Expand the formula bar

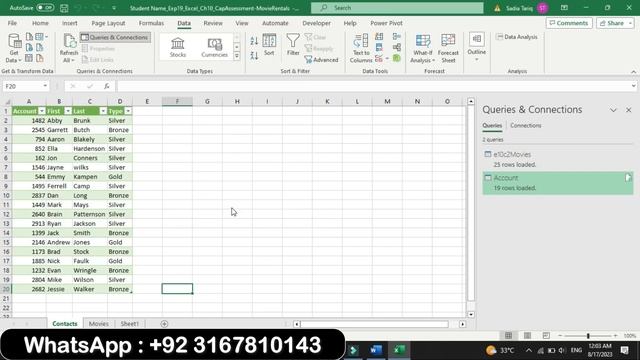633,86
